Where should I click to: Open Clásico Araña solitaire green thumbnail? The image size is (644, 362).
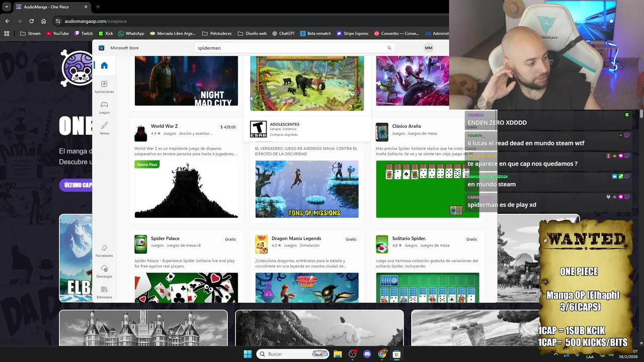(428, 189)
